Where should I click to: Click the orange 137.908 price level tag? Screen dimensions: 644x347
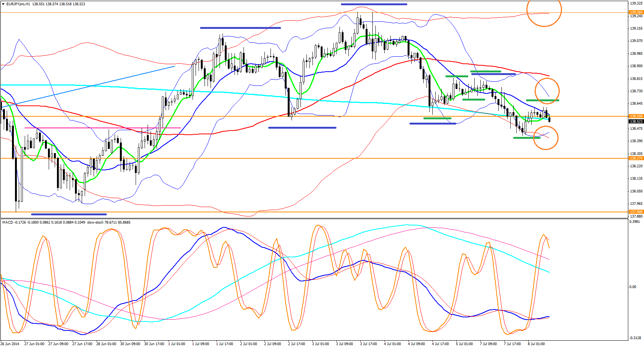636,212
